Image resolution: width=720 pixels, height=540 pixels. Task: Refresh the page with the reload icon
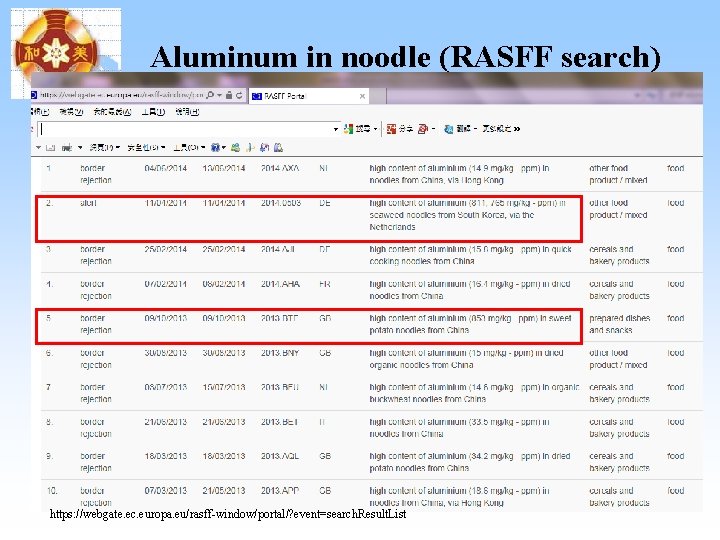click(x=239, y=95)
